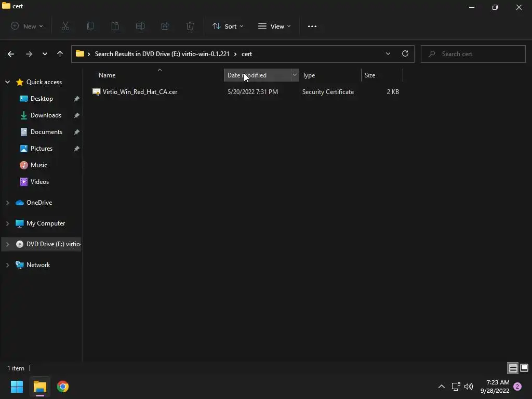The image size is (532, 399).
Task: Click the Share icon in toolbar
Action: coord(165,26)
